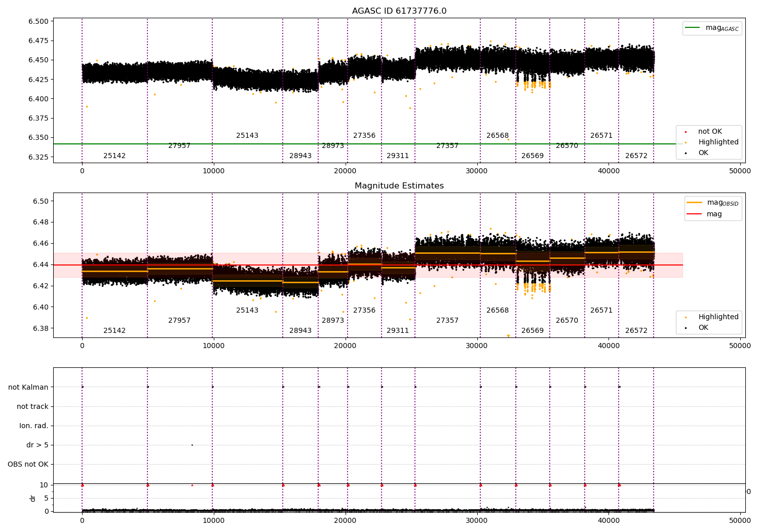Image resolution: width=760 pixels, height=532 pixels.
Task: Click x-axis tick 20000 under the top plot
Action: (x=345, y=171)
